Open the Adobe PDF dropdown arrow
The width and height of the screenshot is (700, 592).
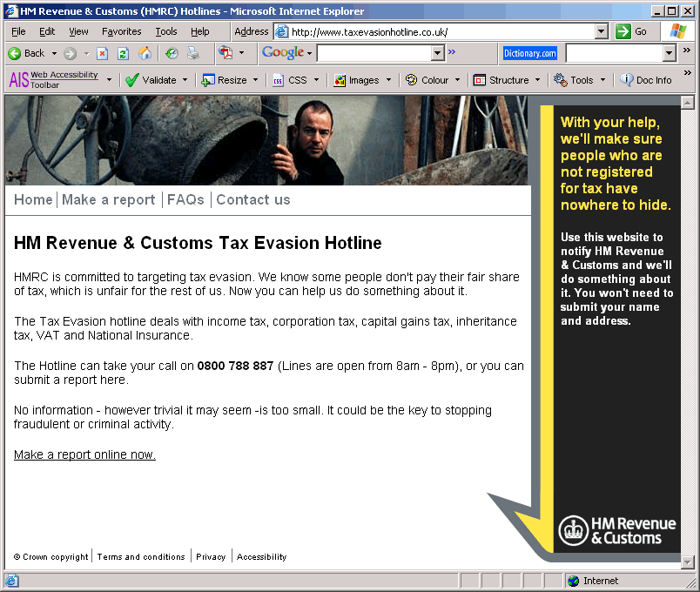tap(241, 53)
